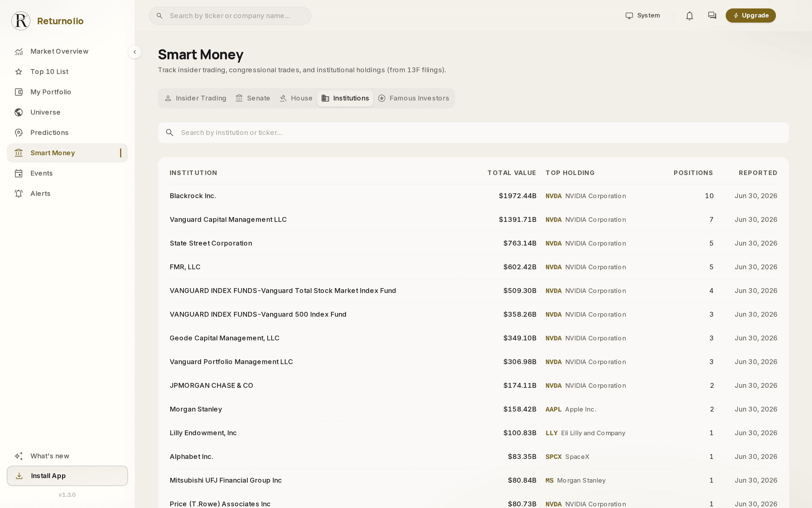Click MS ticker in Mitsubishi UFJ row

point(549,480)
